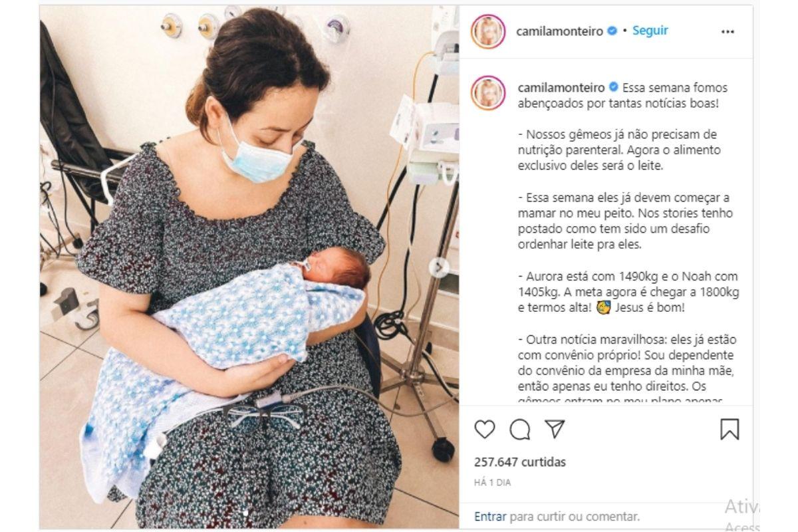Share post via paper plane icon

pyautogui.click(x=555, y=430)
